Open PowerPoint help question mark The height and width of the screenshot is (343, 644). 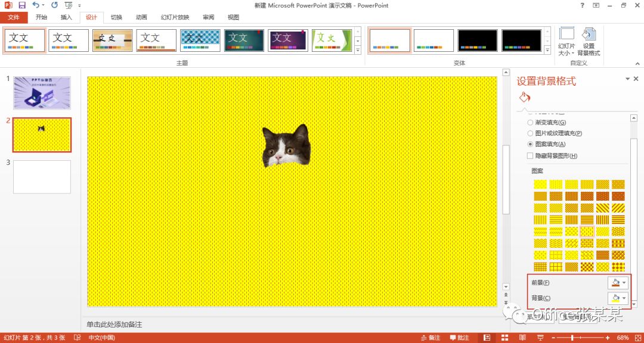click(583, 5)
